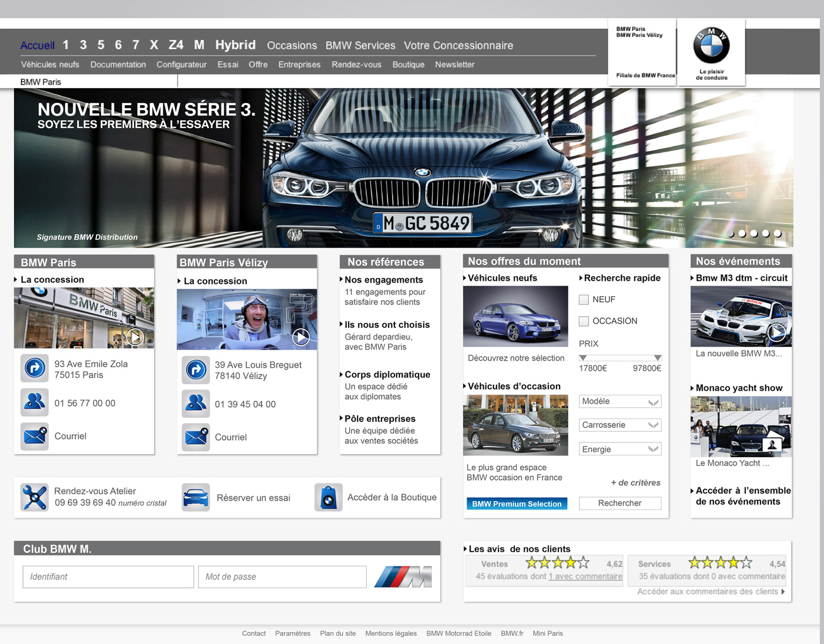This screenshot has height=644, width=824.
Task: Click the car icon for Réserver un essai
Action: (196, 497)
